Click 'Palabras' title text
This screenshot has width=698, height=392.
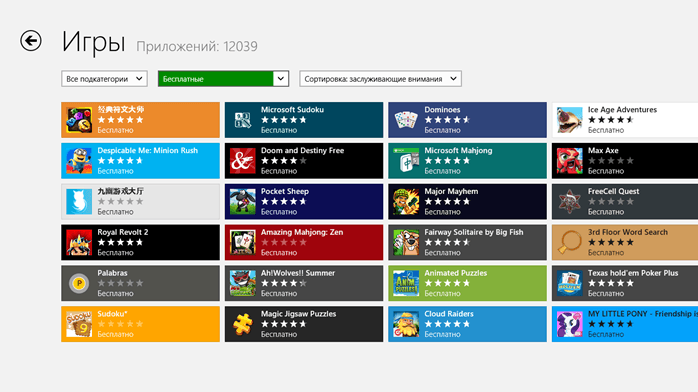pos(112,273)
